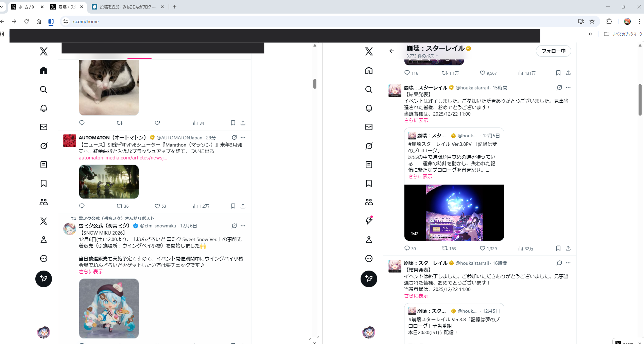Open Notifications bell in left X sidebar

click(43, 108)
